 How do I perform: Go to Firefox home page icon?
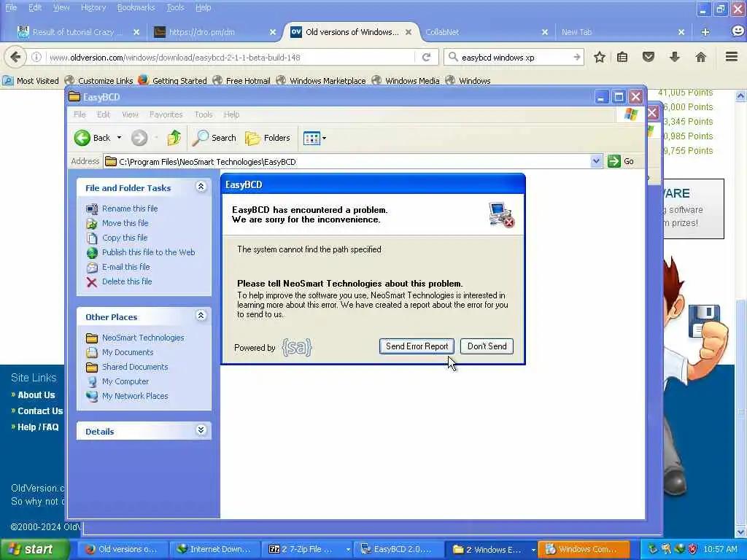pos(700,58)
